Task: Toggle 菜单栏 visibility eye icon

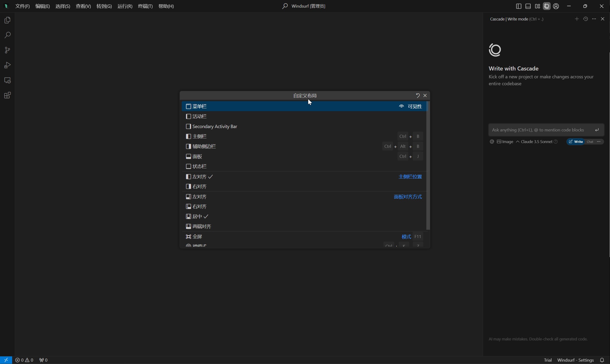Action: pos(401,106)
